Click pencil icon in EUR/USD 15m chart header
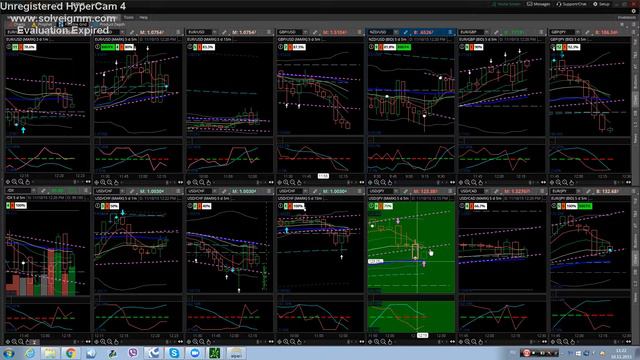Viewport: 640px width, 360px height. pos(224,32)
